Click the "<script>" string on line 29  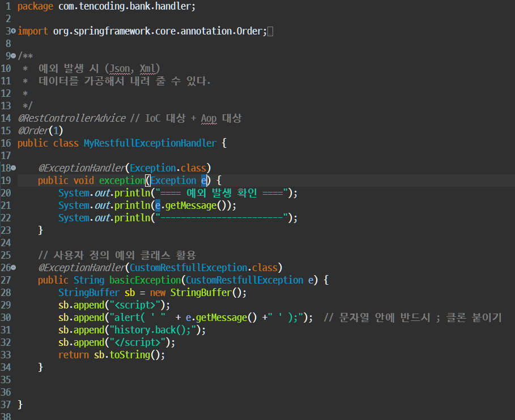coord(135,305)
